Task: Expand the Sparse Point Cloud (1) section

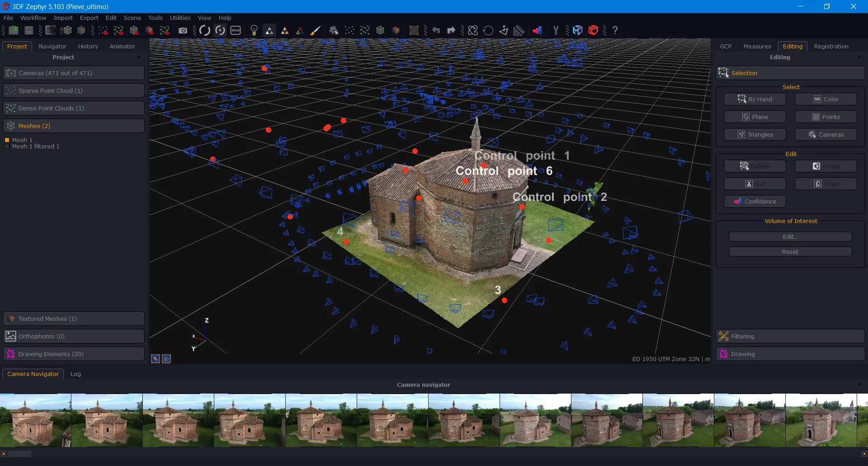Action: 74,90
